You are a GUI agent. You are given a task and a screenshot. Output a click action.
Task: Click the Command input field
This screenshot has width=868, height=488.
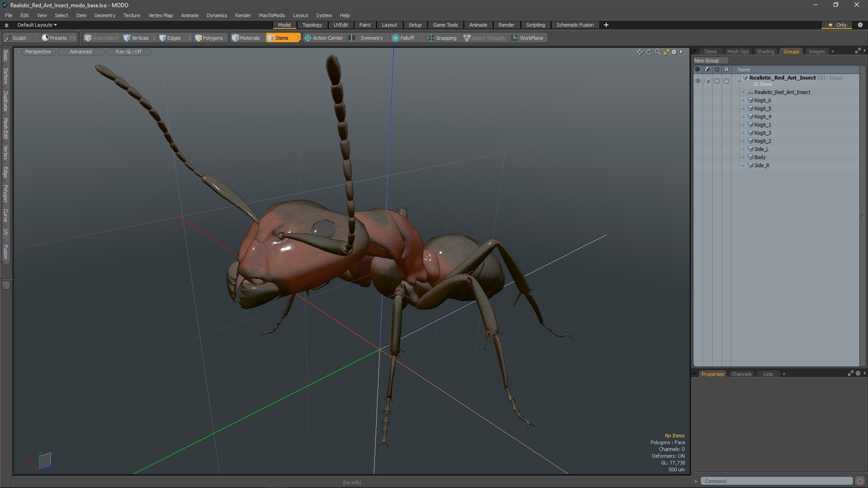tap(776, 481)
